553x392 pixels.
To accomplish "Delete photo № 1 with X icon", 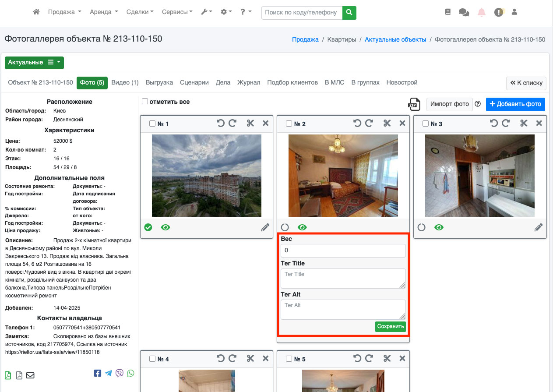I will coord(265,124).
